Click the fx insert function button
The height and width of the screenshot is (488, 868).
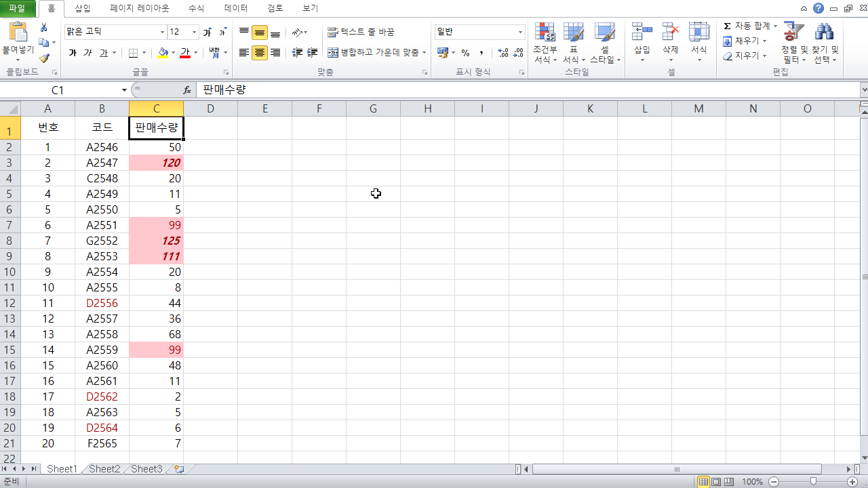coord(187,90)
